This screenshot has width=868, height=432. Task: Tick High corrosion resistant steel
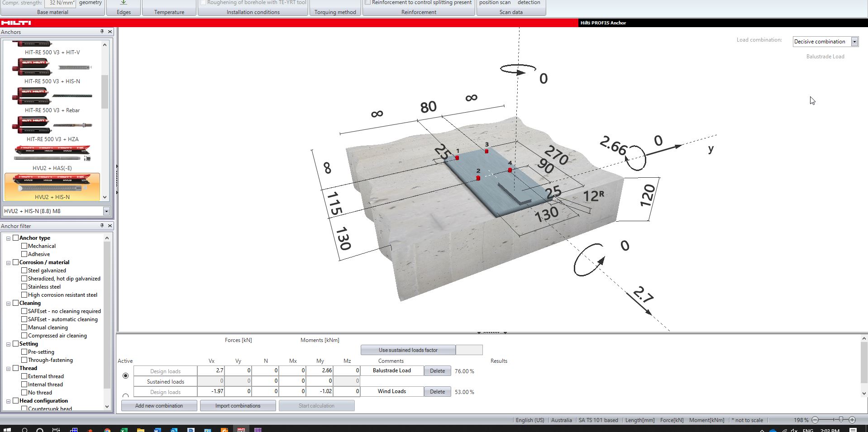tap(24, 295)
